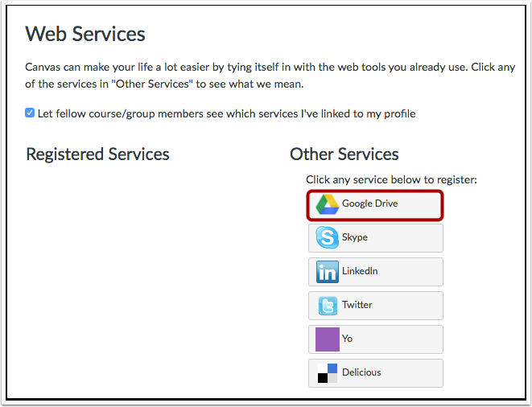Register the Delicious service
Viewport: 532px width, 407px height.
coord(376,373)
